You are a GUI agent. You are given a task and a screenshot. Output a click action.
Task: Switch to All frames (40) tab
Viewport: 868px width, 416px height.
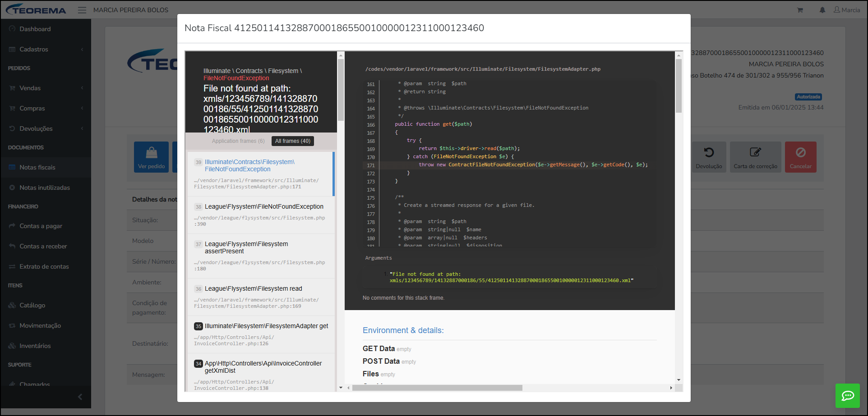pos(293,141)
